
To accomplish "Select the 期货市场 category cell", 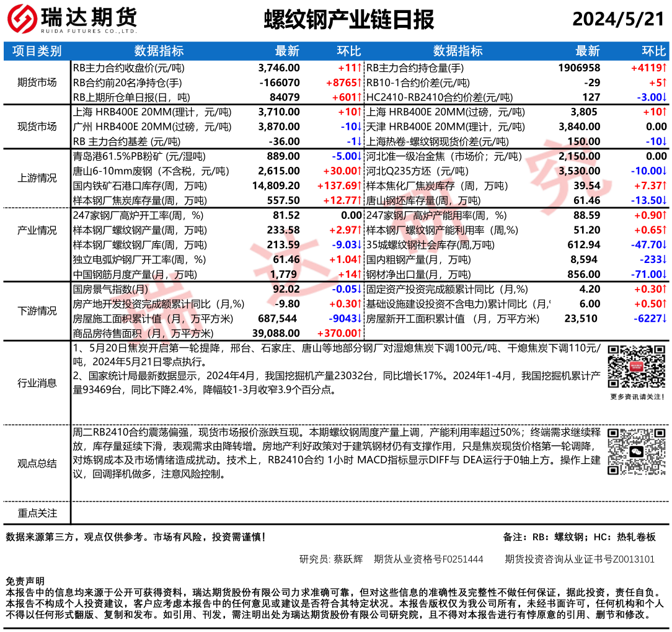I will [37, 82].
